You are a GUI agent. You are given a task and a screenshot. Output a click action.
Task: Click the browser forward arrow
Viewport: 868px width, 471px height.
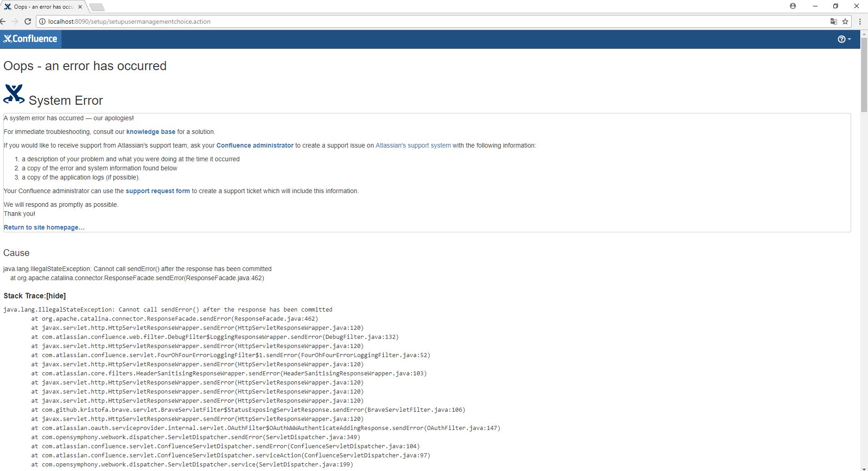point(15,21)
